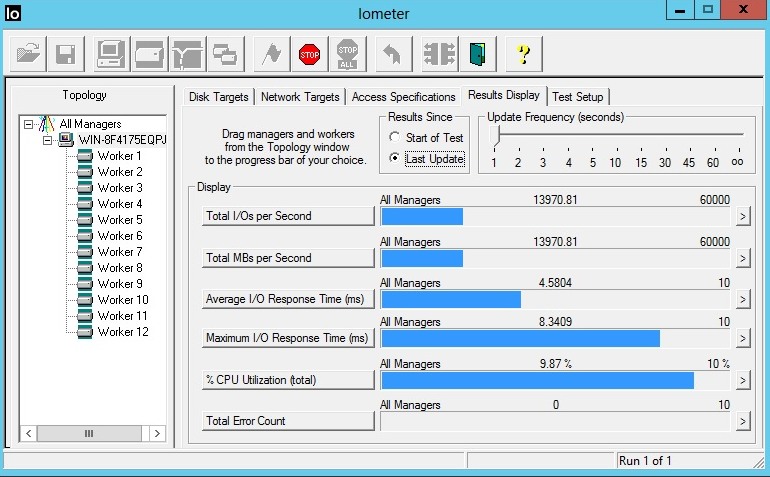
Task: Save test configuration floppy disk icon
Action: tap(66, 54)
